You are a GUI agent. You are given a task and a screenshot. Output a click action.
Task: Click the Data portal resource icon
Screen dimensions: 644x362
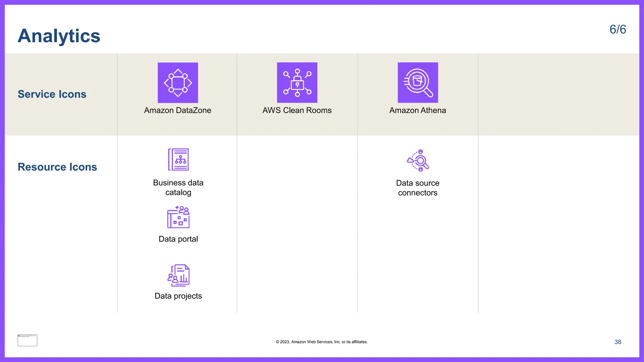(178, 217)
